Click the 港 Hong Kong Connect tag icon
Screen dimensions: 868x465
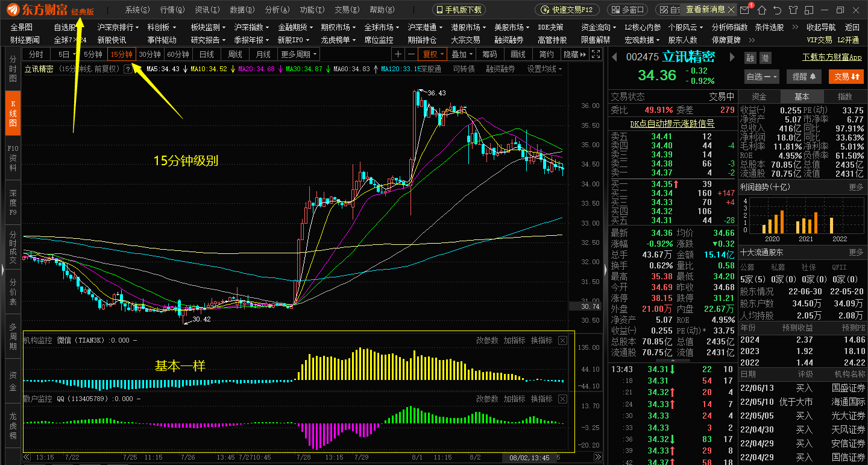765,58
